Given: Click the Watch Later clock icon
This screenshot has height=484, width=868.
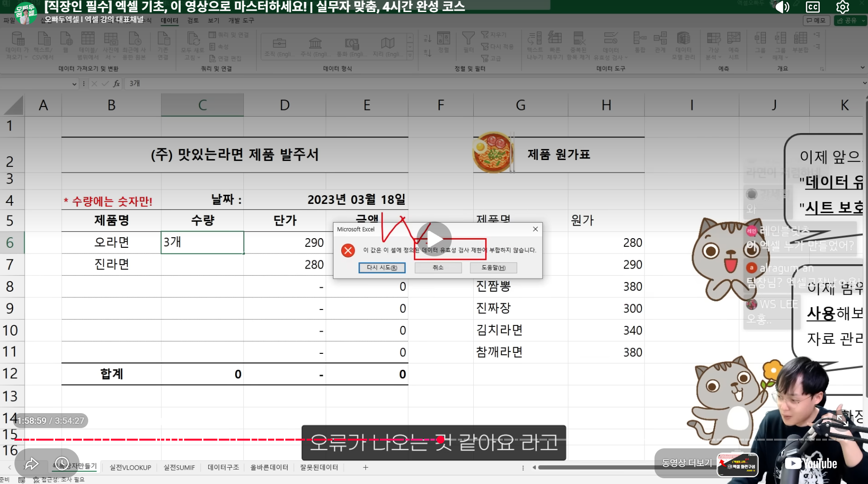Looking at the screenshot, I should click(62, 464).
